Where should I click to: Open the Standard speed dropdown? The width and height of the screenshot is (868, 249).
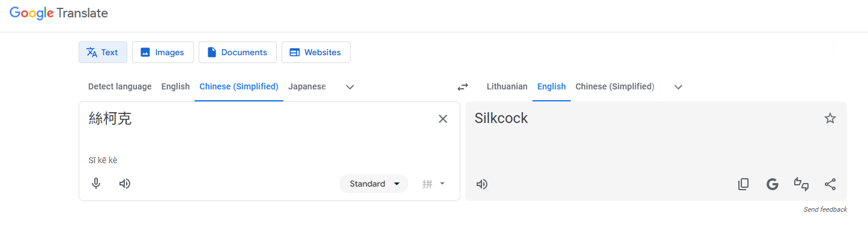tap(373, 184)
